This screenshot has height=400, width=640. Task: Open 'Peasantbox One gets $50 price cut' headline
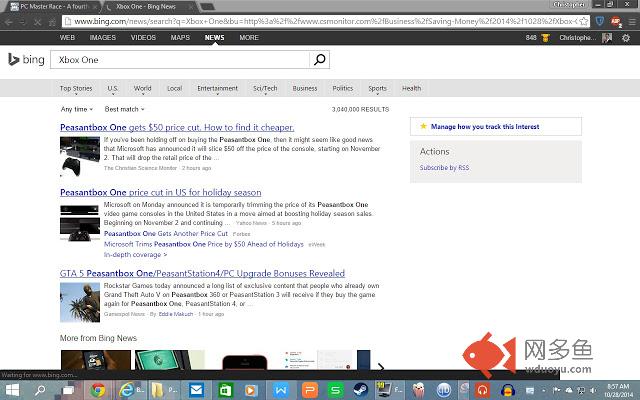177,127
